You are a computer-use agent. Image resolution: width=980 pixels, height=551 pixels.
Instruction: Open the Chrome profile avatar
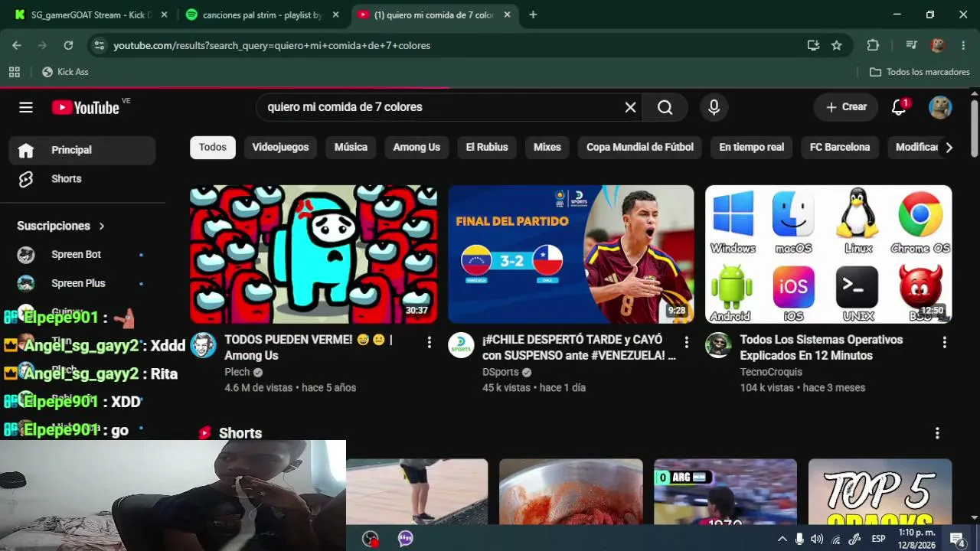pyautogui.click(x=938, y=45)
